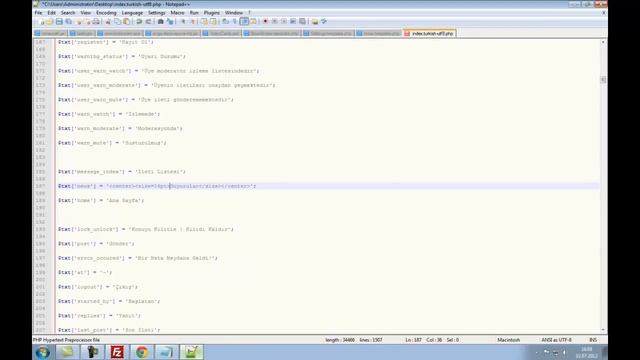
Task: Click the Redo arrow icon
Action: (148, 21)
